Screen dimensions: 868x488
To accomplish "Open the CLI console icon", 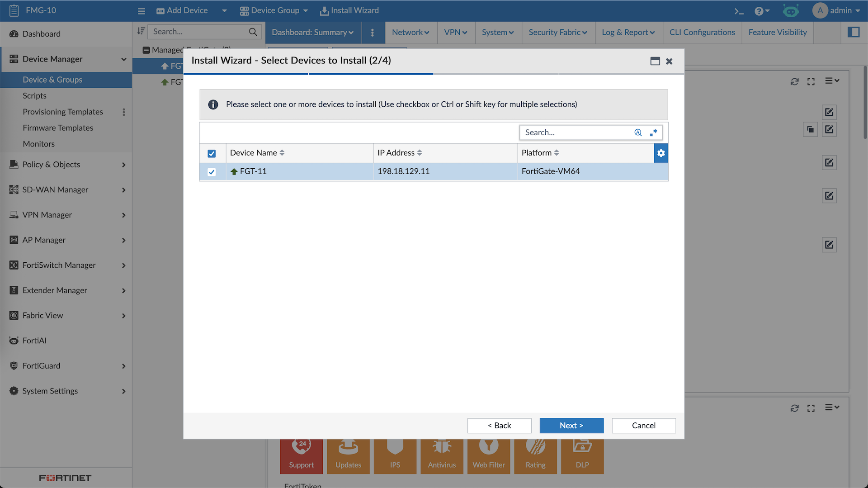I will click(x=739, y=11).
